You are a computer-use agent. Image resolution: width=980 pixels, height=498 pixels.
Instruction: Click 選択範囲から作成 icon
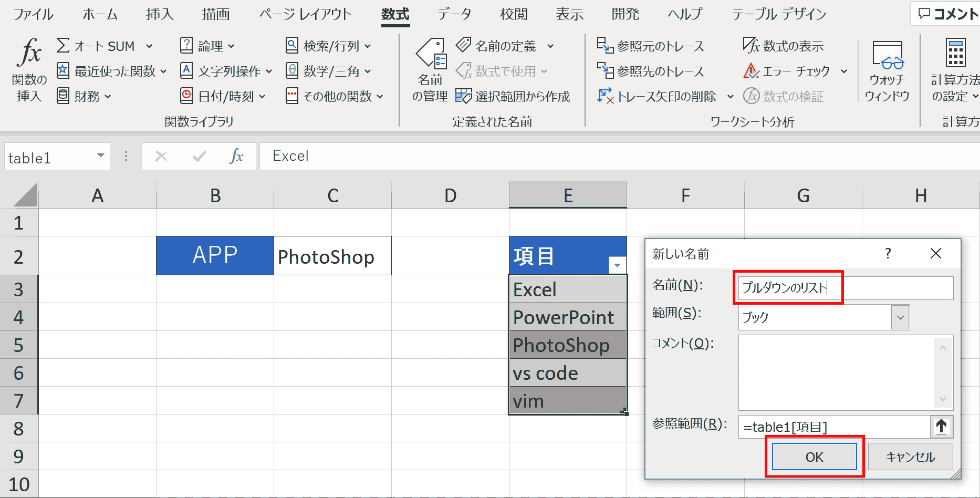(x=463, y=96)
